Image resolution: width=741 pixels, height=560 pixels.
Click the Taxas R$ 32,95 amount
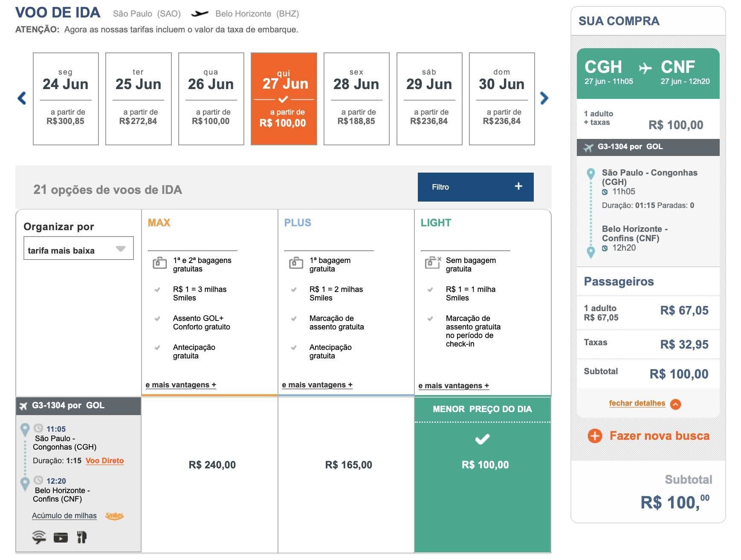684,344
